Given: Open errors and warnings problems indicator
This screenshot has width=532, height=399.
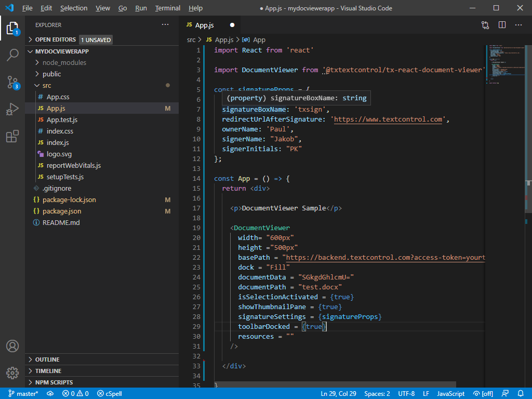Looking at the screenshot, I should [x=75, y=394].
